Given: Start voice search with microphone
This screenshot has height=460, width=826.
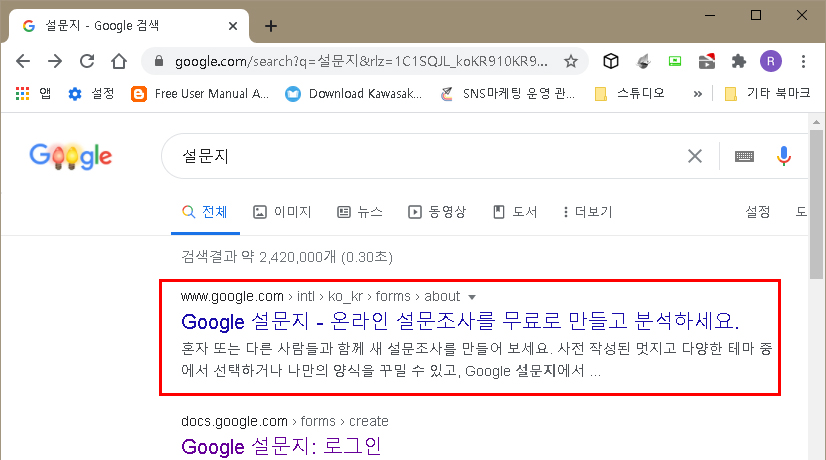Looking at the screenshot, I should [x=783, y=156].
